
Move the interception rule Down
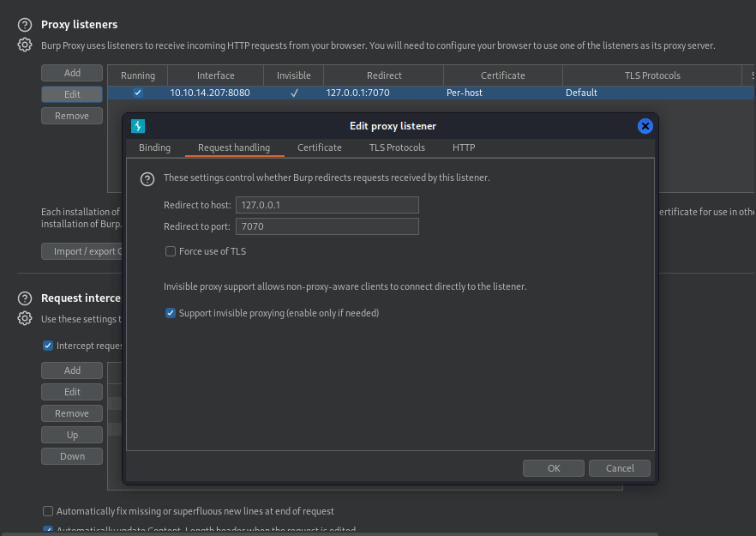pyautogui.click(x=72, y=456)
